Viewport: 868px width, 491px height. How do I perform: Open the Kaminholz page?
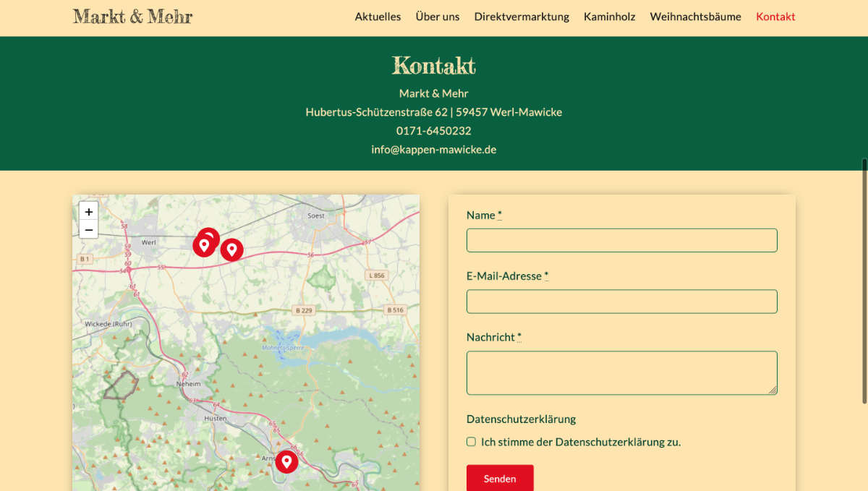[x=609, y=17]
